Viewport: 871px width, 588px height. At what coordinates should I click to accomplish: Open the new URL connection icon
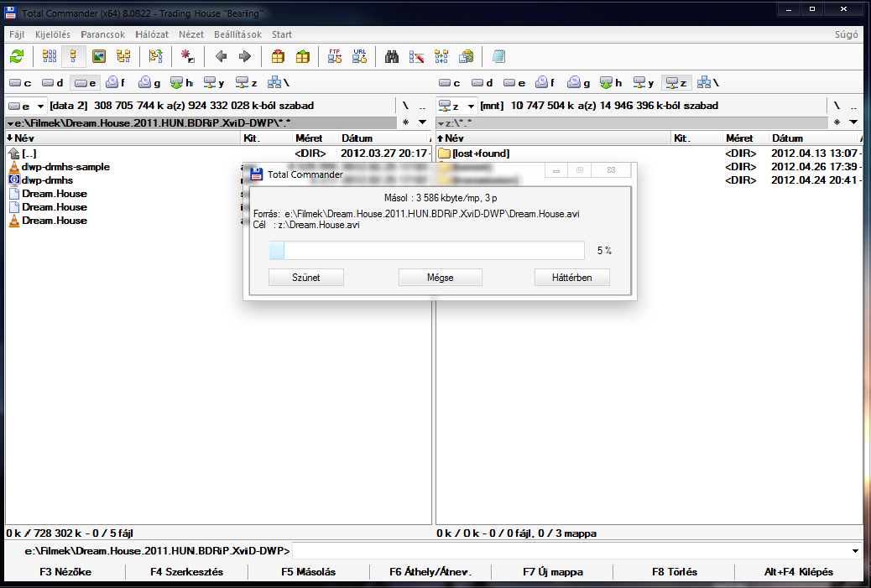coord(359,56)
